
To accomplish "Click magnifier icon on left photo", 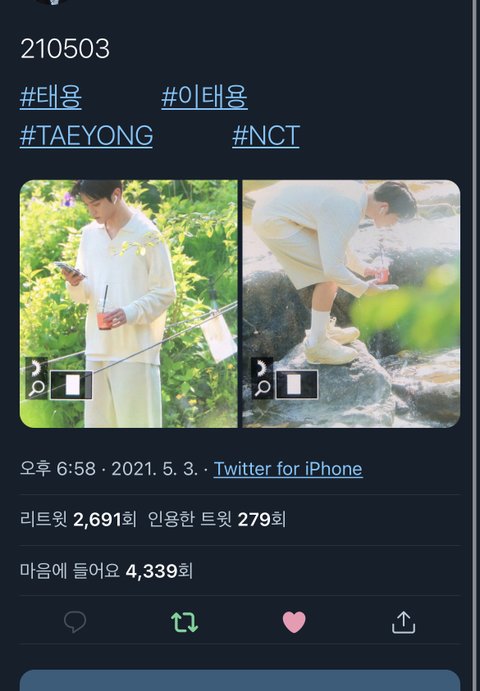I will pyautogui.click(x=37, y=388).
